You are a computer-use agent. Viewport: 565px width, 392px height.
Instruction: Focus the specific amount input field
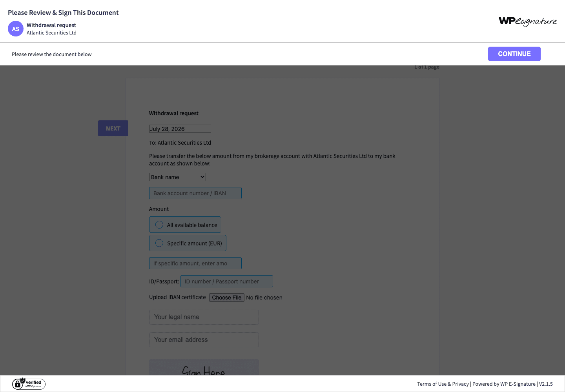[195, 263]
